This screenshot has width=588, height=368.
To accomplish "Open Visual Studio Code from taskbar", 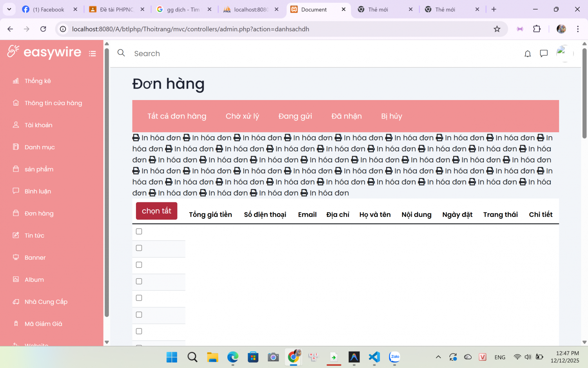I will pos(374,357).
